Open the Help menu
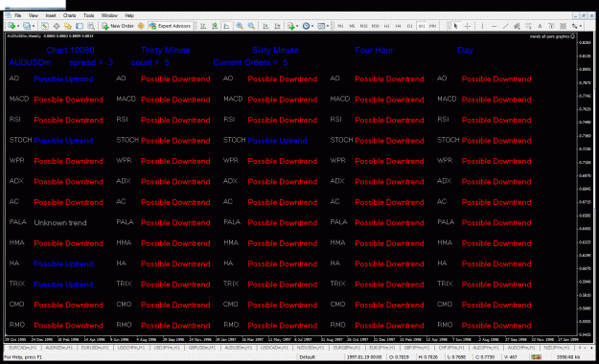 [x=129, y=15]
